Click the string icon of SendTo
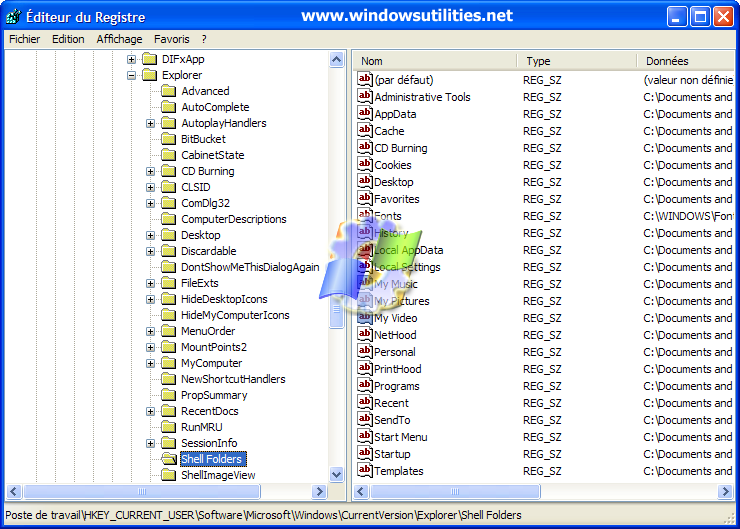The width and height of the screenshot is (740, 529). [x=365, y=420]
